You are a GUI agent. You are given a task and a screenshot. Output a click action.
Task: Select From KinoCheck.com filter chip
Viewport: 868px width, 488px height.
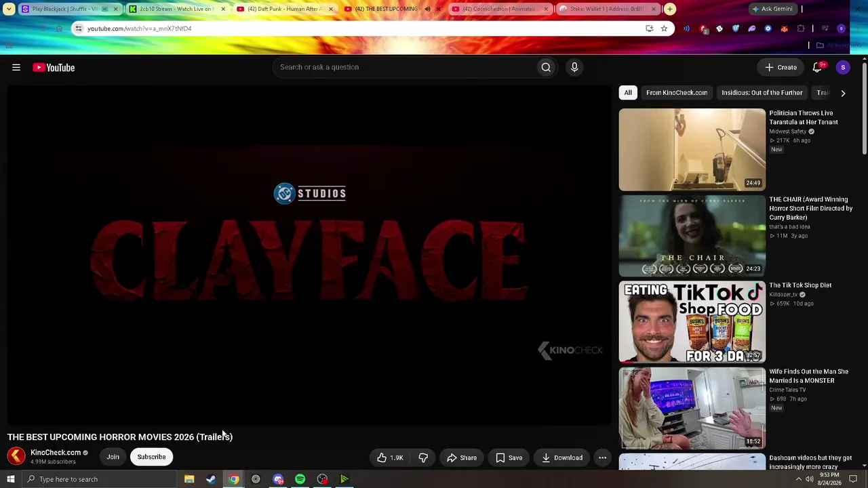click(x=677, y=93)
